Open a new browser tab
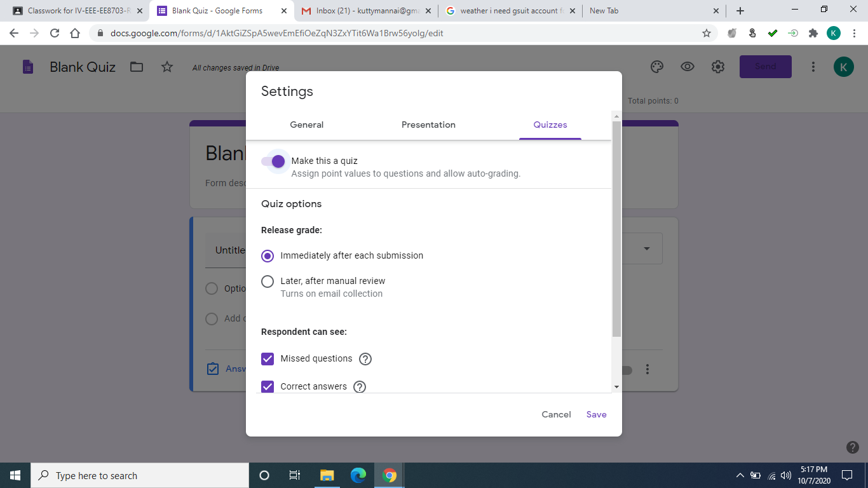Viewport: 868px width, 488px height. pyautogui.click(x=740, y=11)
